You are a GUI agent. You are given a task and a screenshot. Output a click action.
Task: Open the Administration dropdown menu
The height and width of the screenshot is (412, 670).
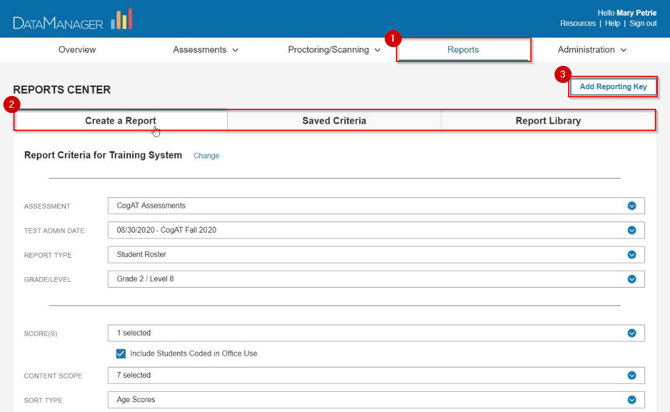[x=592, y=50]
